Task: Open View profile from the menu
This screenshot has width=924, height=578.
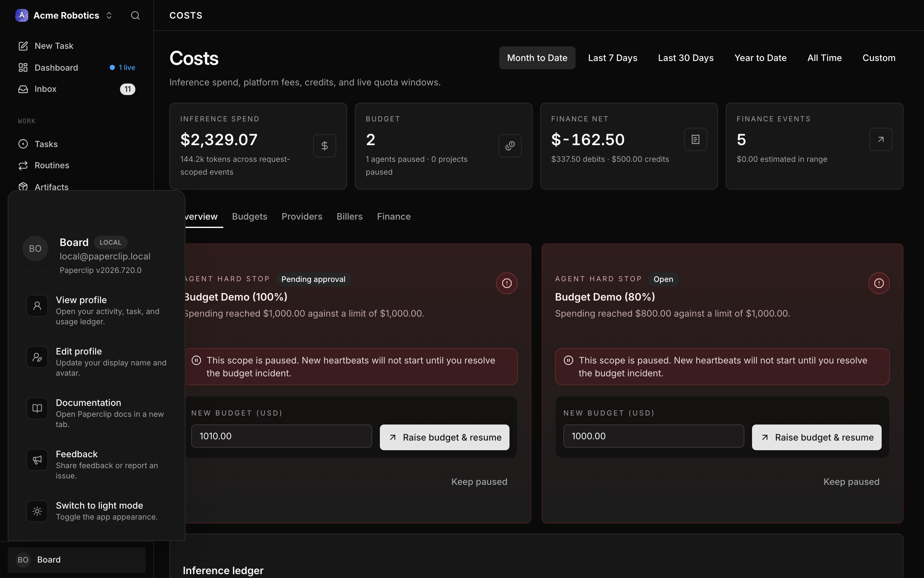Action: point(97,311)
